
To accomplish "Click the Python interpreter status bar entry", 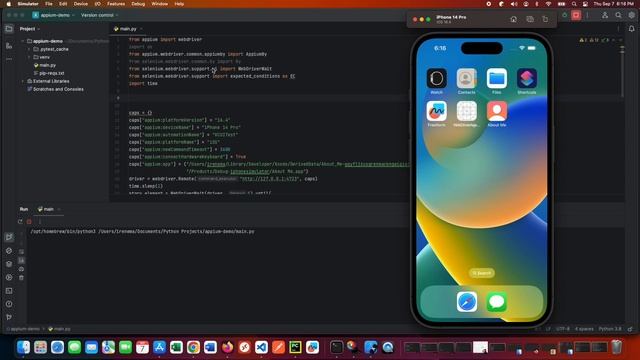I will 610,329.
